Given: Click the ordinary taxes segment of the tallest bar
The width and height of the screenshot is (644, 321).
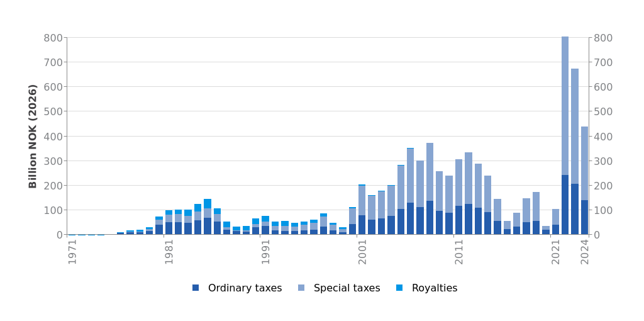Looking at the screenshot, I should point(565,205).
